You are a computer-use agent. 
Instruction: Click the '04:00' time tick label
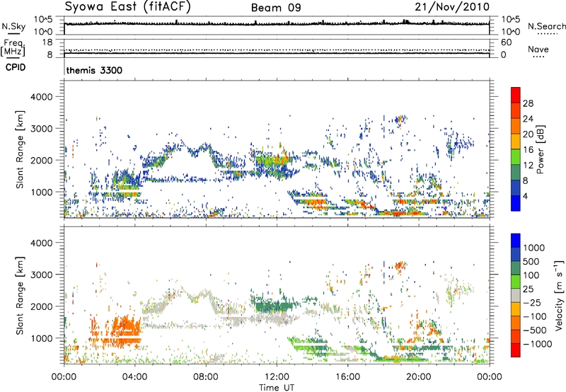coord(134,377)
